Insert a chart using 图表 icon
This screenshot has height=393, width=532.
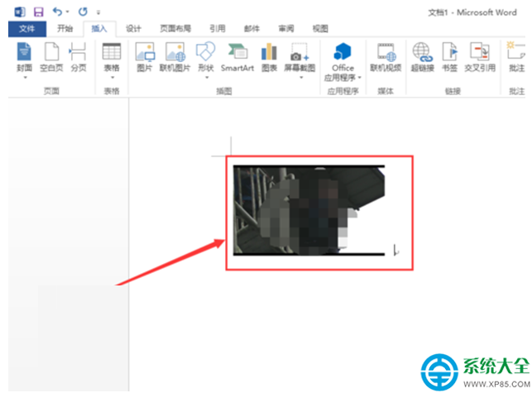pyautogui.click(x=269, y=58)
